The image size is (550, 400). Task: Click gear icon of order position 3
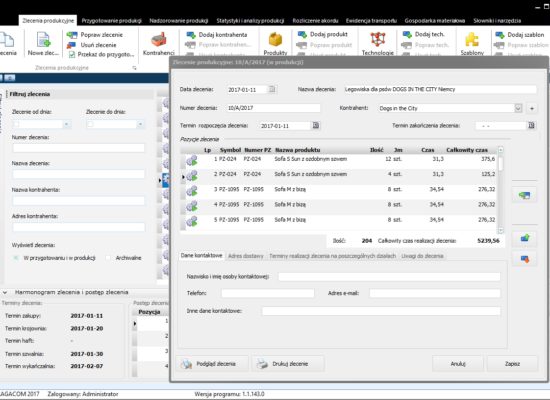click(x=192, y=191)
